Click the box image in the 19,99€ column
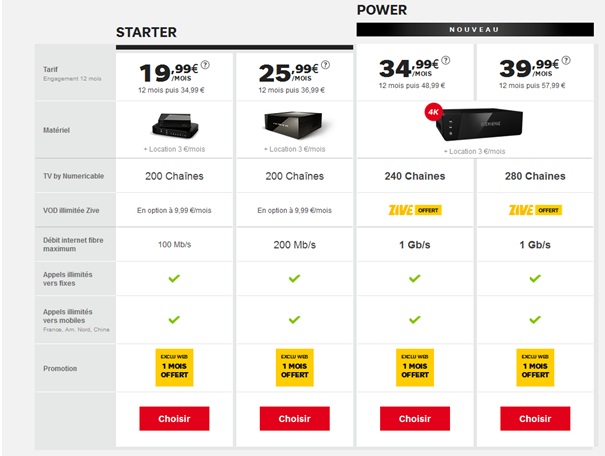This screenshot has width=605, height=456. click(x=174, y=124)
